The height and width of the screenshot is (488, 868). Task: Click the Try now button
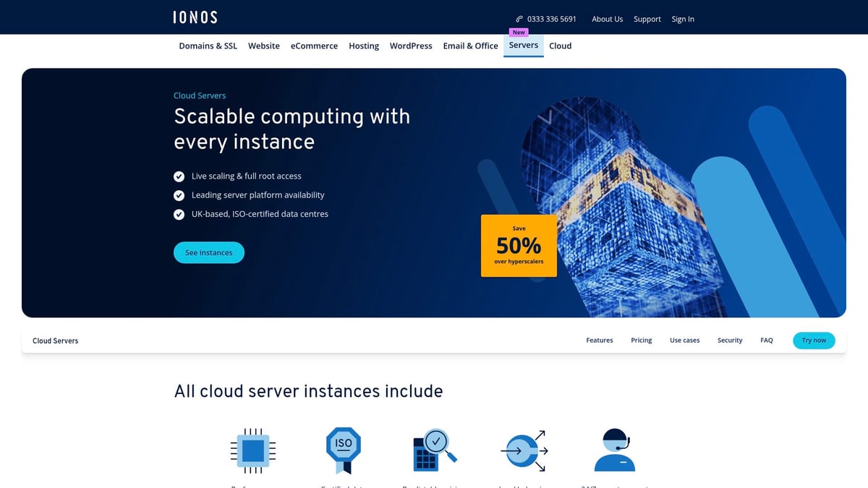pos(814,341)
